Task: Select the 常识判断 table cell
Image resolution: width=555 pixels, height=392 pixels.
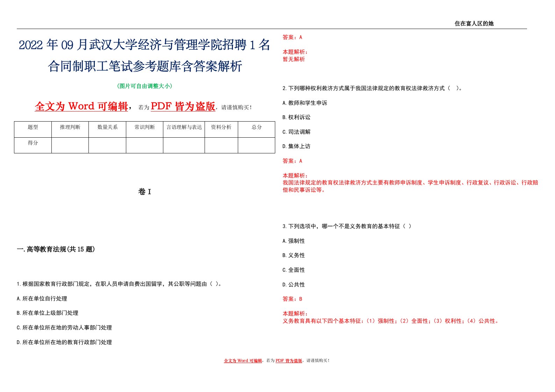Action: (144, 129)
